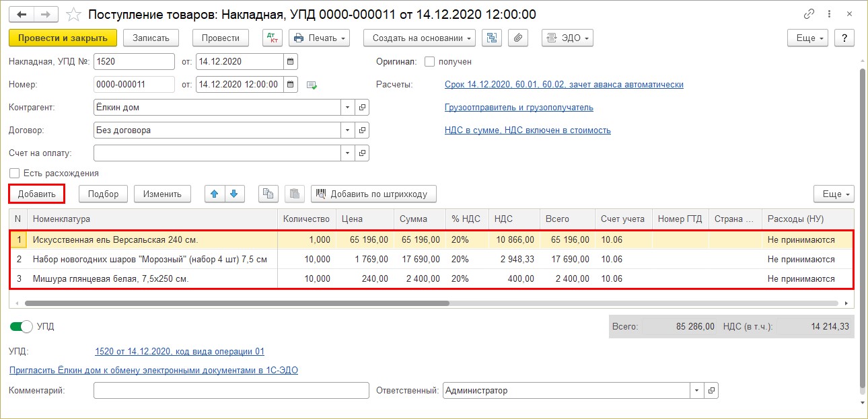Open the Дт/Кт postings view icon
The width and height of the screenshot is (868, 419).
[x=273, y=38]
